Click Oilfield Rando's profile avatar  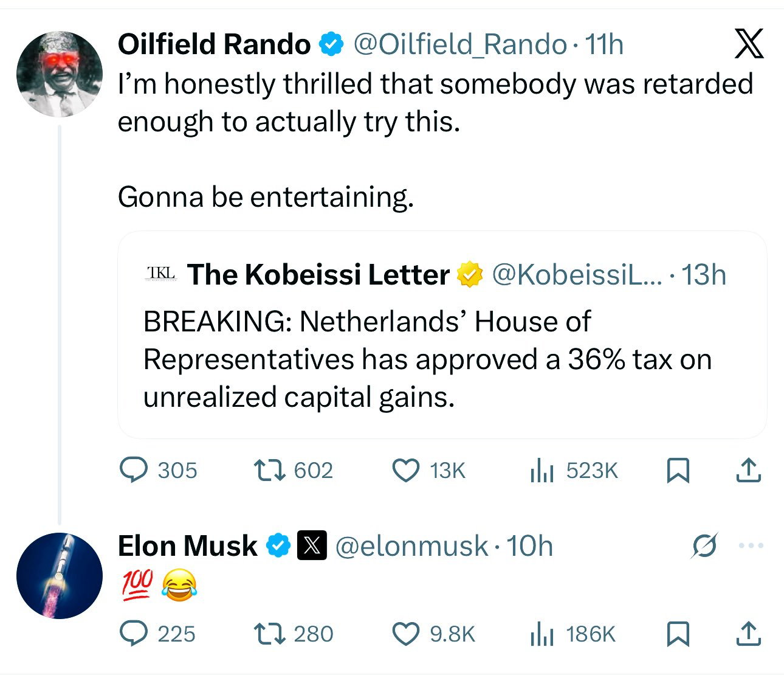click(x=60, y=74)
